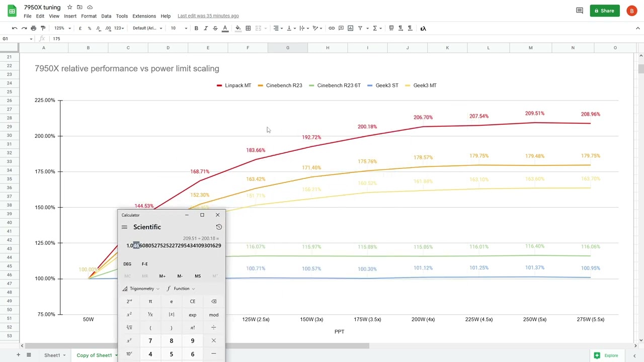
Task: Toggle the 2nd function key in Calculator
Action: click(x=129, y=301)
